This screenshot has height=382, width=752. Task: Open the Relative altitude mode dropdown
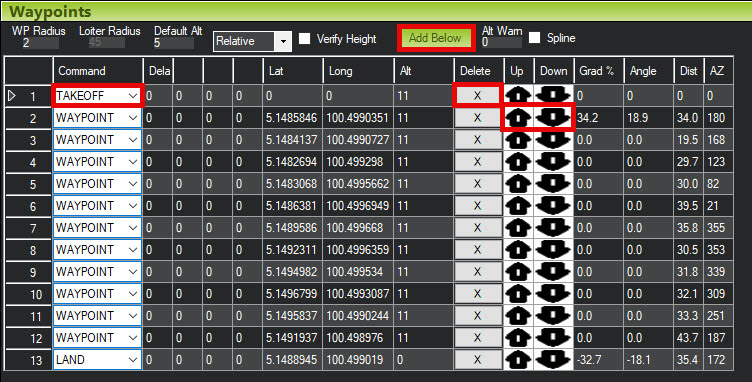pyautogui.click(x=283, y=41)
